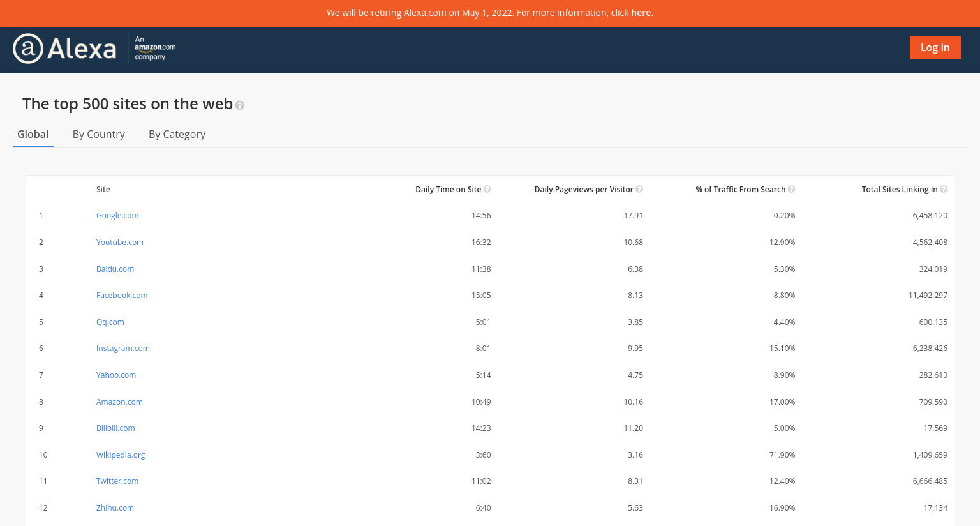Click Youtube's linking sites value 4,562,408
The width and height of the screenshot is (980, 526).
pos(930,243)
